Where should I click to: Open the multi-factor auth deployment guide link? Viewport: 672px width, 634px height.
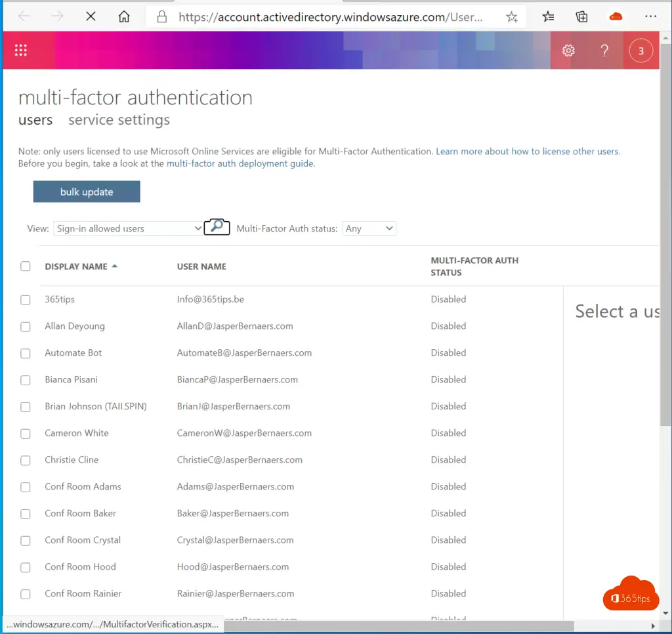click(240, 164)
